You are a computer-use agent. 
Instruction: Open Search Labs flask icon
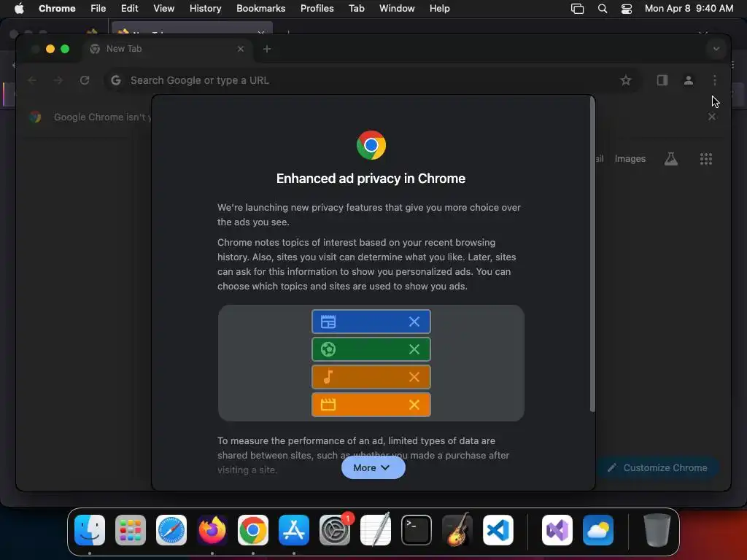(x=671, y=158)
